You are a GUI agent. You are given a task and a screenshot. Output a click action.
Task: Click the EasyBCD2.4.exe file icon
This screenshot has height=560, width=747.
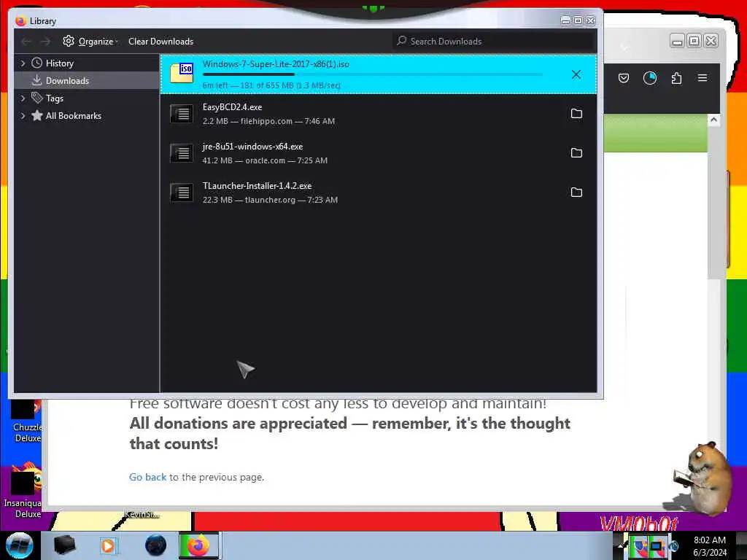pos(182,114)
